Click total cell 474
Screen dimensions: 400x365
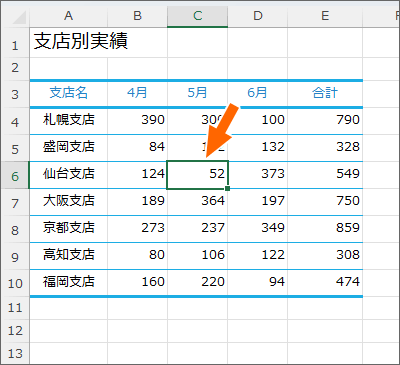pos(325,282)
